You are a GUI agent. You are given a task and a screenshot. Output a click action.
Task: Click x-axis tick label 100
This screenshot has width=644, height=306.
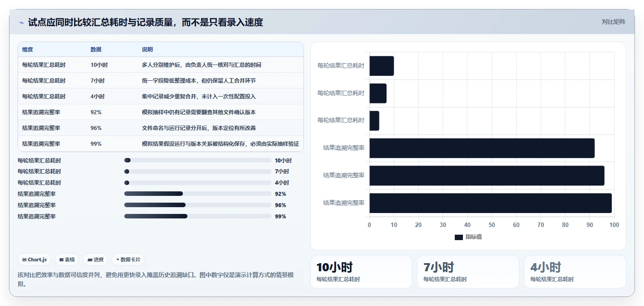(x=614, y=225)
